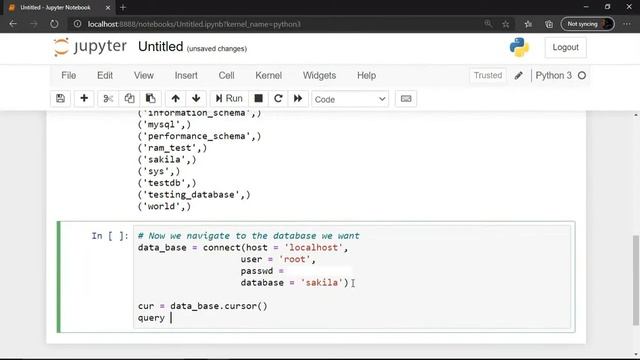Screen dimensions: 640x360
Task: Open the Favorites list icon
Action: click(x=528, y=24)
